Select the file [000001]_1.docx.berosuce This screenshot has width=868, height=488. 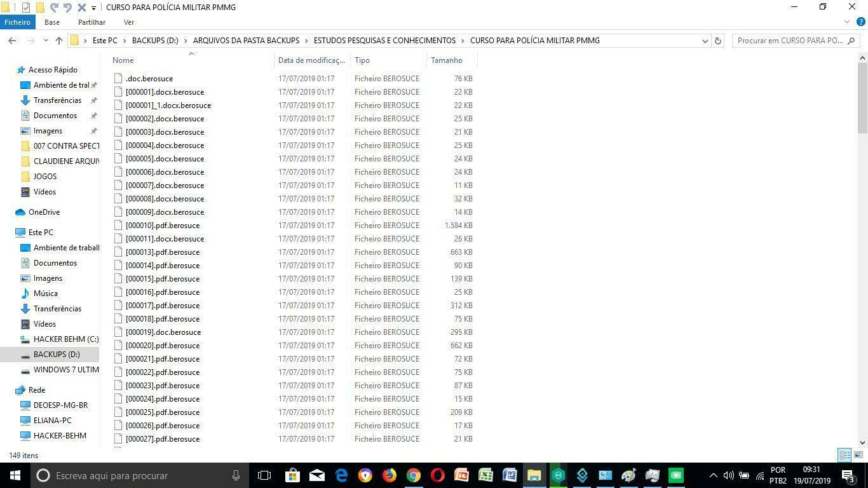click(168, 105)
